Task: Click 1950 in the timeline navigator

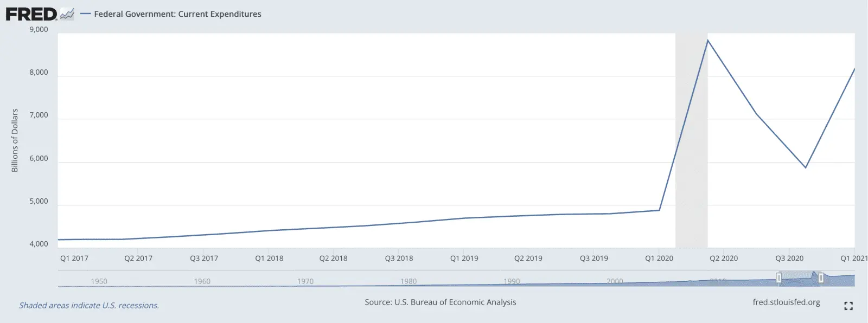Action: (99, 281)
